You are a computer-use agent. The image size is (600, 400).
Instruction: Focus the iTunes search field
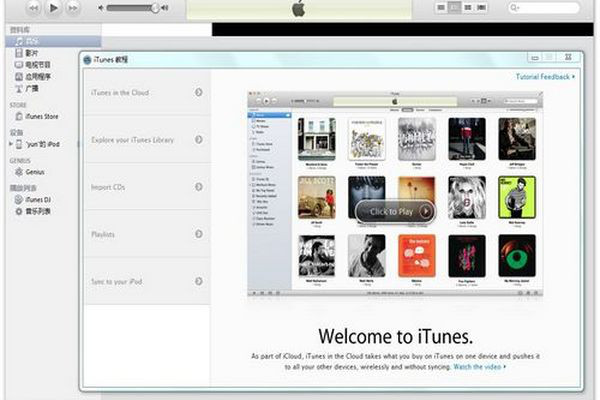543,8
